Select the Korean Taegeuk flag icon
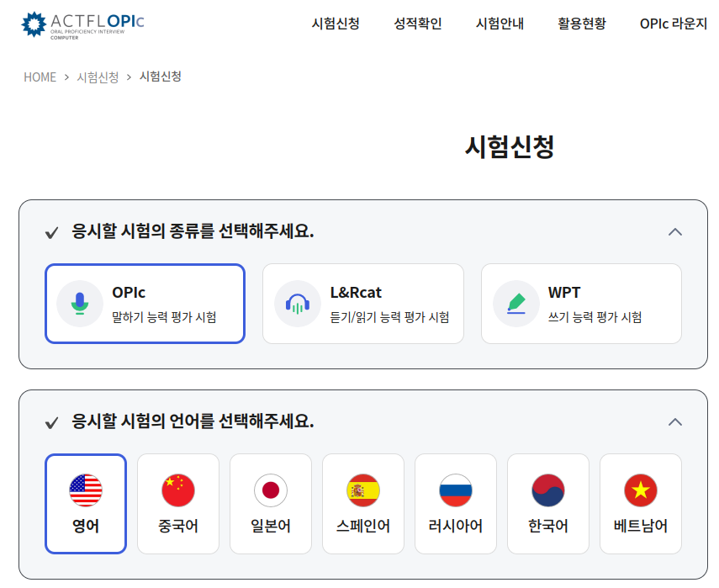 [547, 490]
